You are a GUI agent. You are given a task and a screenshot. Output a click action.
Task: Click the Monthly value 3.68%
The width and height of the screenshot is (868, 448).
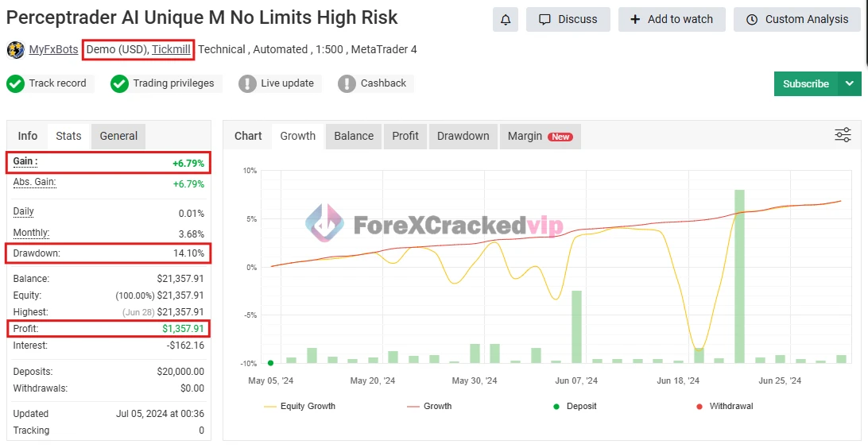click(x=192, y=234)
